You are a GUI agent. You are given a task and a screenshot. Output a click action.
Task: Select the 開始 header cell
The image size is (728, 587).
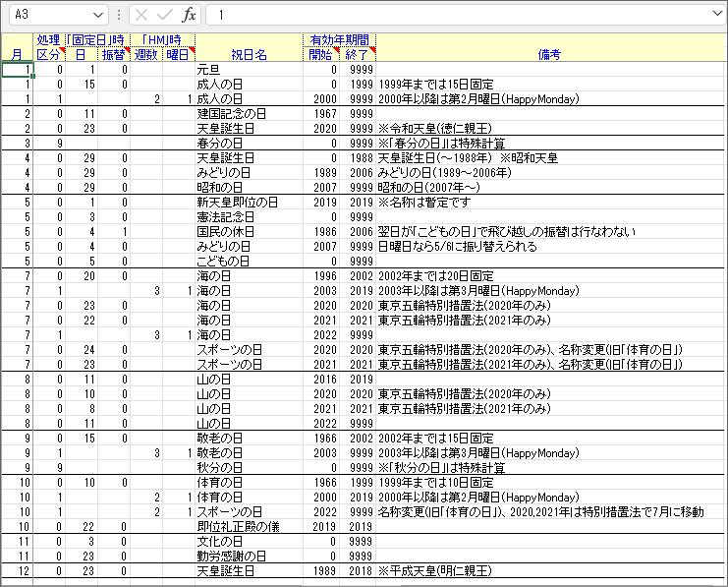pos(321,54)
